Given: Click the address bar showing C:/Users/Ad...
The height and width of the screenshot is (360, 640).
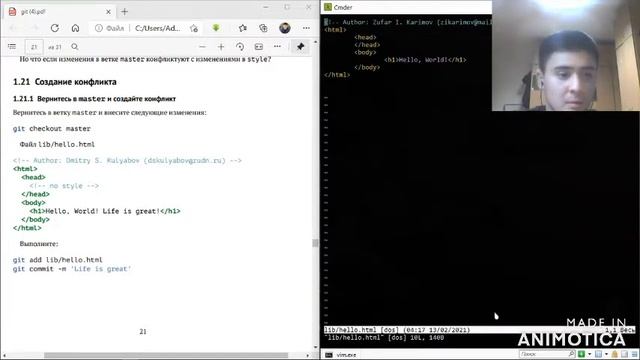Looking at the screenshot, I should [x=157, y=28].
